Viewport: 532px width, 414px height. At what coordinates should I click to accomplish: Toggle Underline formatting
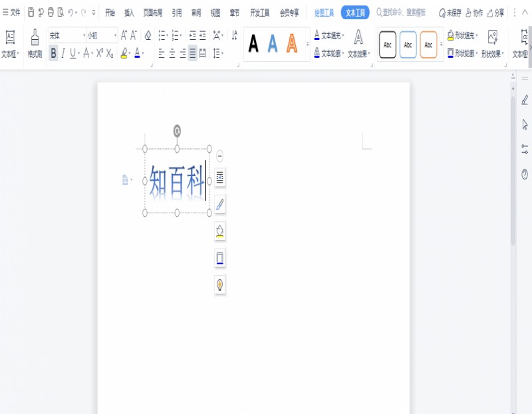[72, 53]
